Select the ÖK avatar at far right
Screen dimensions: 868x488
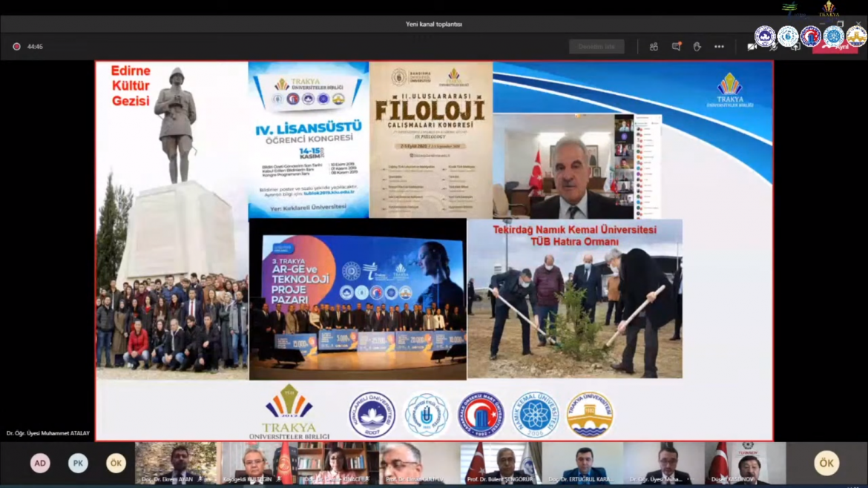coord(826,463)
